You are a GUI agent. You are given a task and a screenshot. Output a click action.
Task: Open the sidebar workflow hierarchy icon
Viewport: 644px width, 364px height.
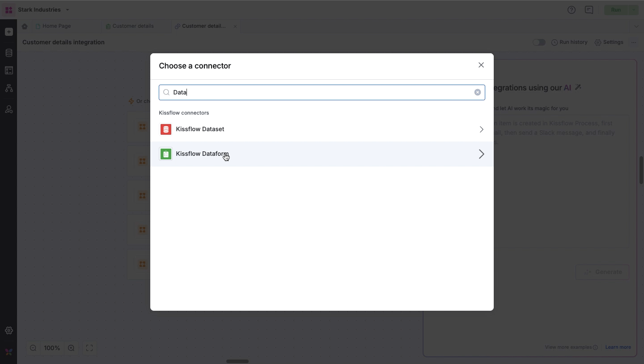tap(8, 88)
